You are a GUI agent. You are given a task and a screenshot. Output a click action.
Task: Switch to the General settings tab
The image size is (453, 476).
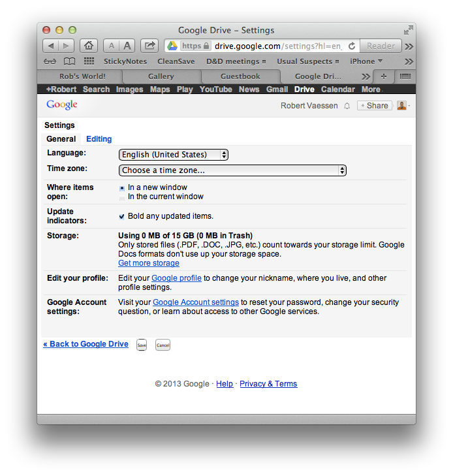[61, 139]
